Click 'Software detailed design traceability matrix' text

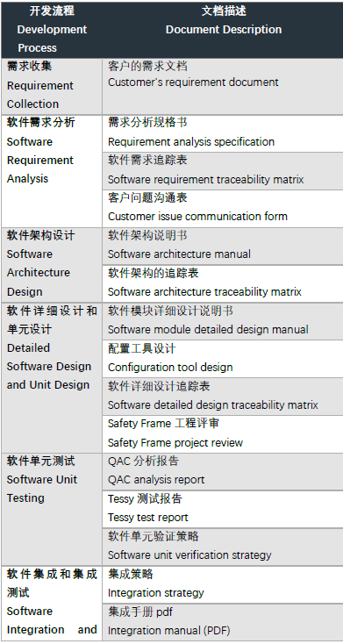213,405
